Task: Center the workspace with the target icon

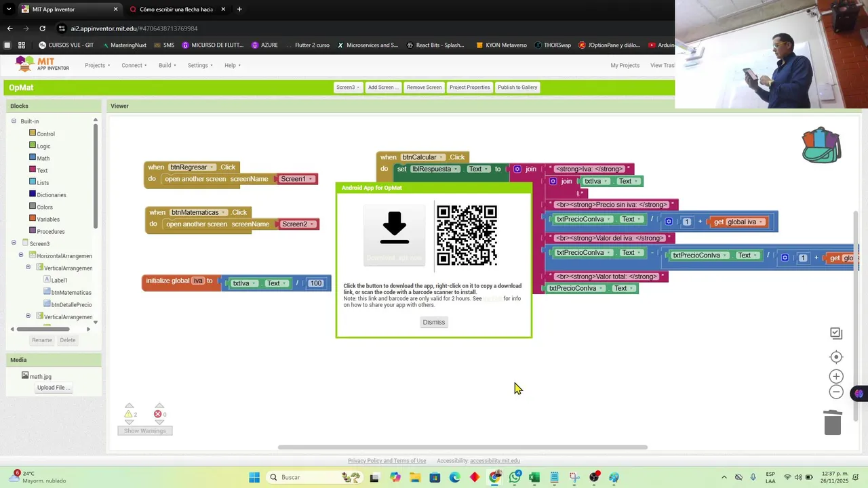Action: click(x=836, y=357)
